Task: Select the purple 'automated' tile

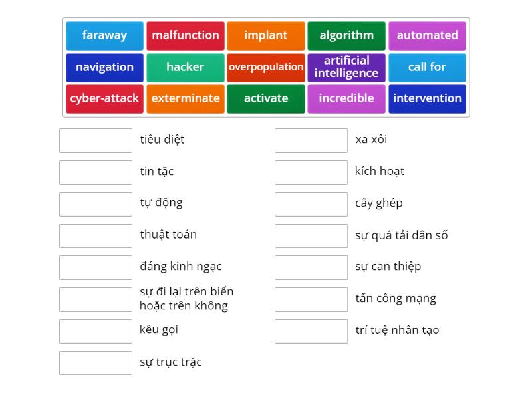Action: tap(427, 36)
